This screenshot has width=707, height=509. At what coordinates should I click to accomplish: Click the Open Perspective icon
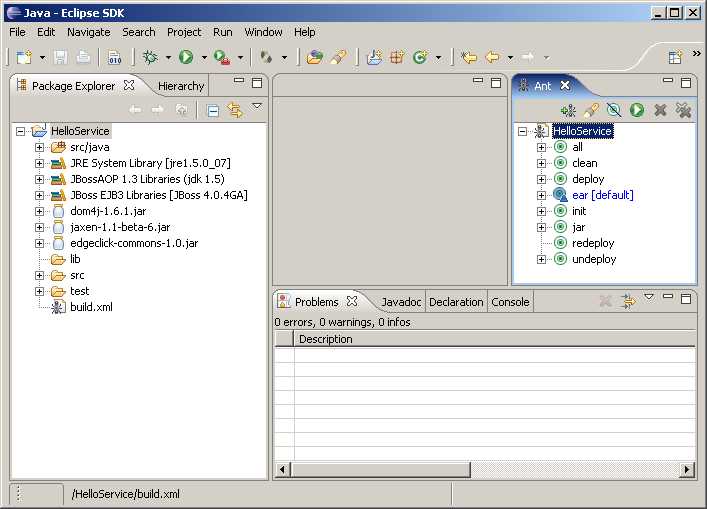tap(675, 57)
